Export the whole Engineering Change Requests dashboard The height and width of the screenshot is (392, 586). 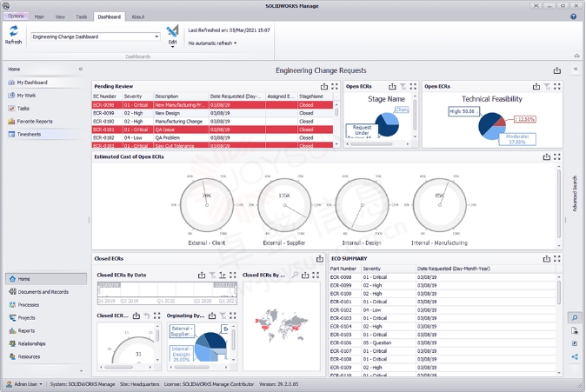(x=557, y=70)
